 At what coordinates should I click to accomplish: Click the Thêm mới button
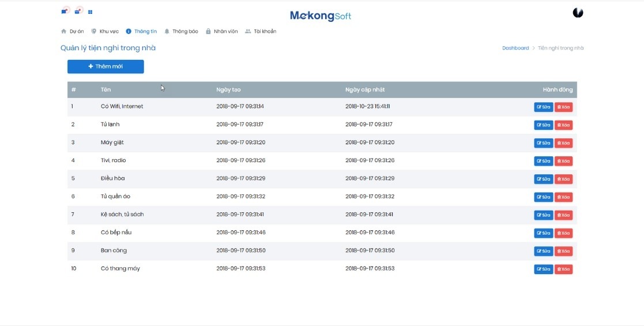[x=106, y=66]
